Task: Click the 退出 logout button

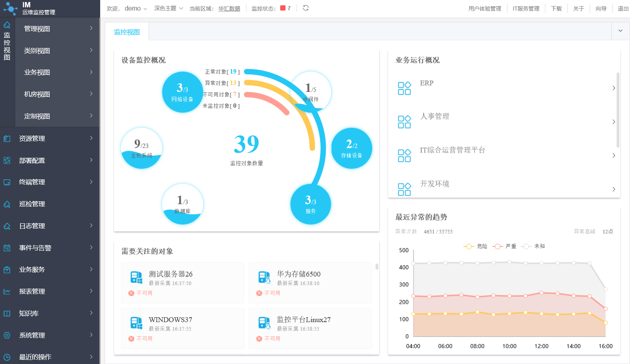Action: [x=623, y=7]
